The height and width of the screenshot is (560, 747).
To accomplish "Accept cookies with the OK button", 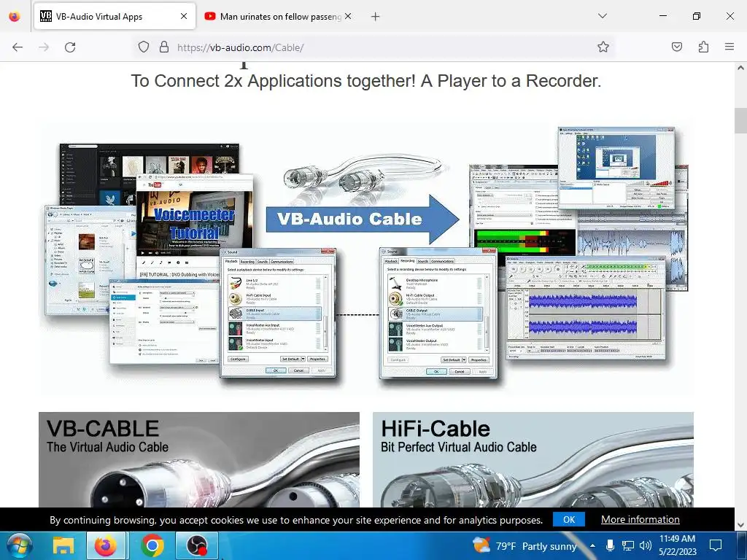I will click(x=569, y=519).
